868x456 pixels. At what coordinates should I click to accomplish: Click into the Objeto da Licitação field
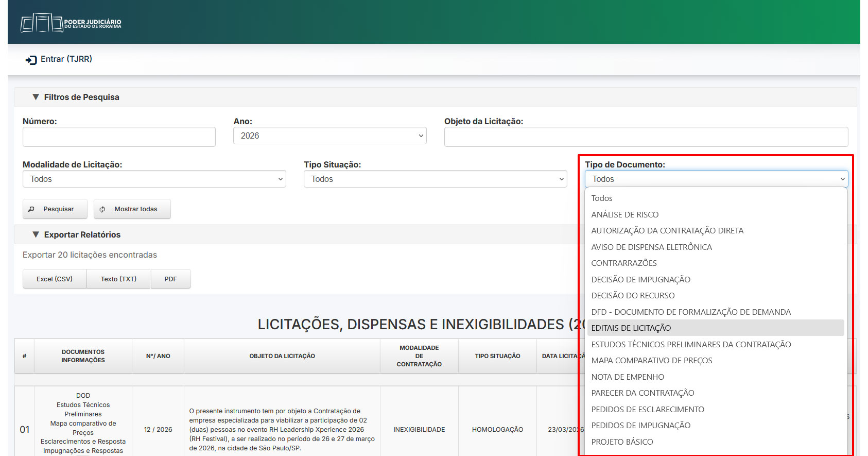pos(646,137)
